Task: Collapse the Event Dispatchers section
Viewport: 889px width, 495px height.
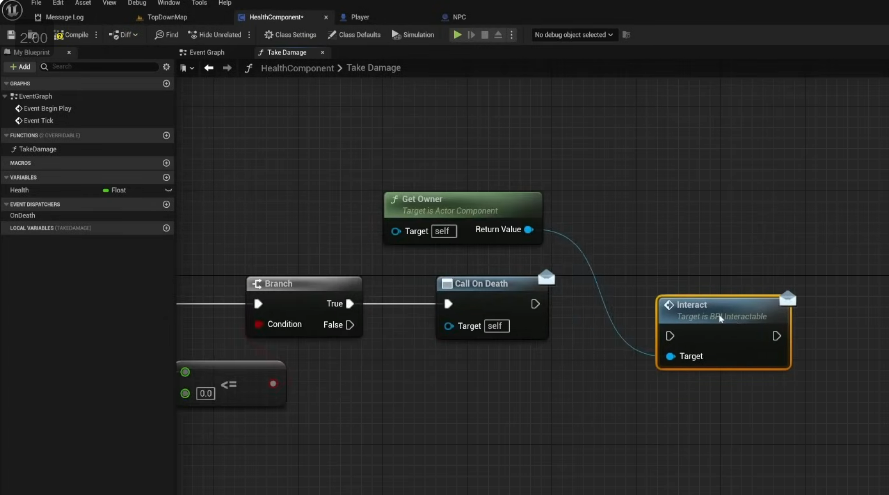Action: [6, 204]
